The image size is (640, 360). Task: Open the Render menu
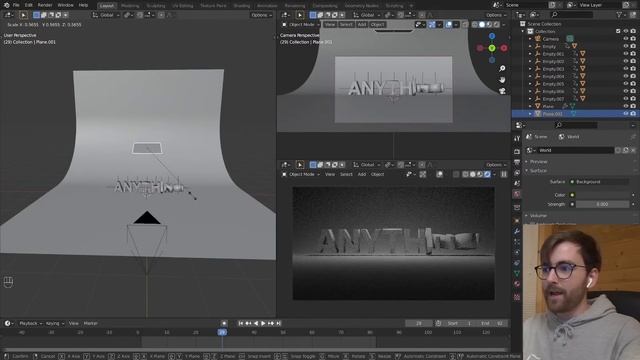click(45, 5)
